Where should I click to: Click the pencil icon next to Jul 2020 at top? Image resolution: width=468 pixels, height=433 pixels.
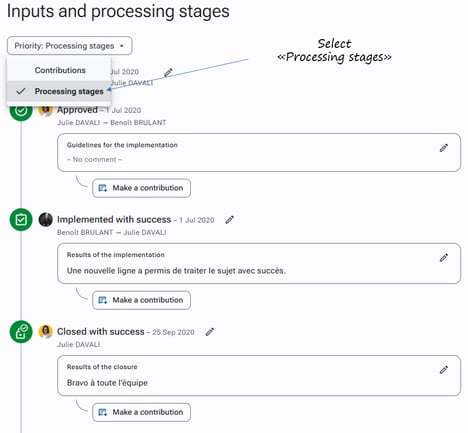point(168,72)
